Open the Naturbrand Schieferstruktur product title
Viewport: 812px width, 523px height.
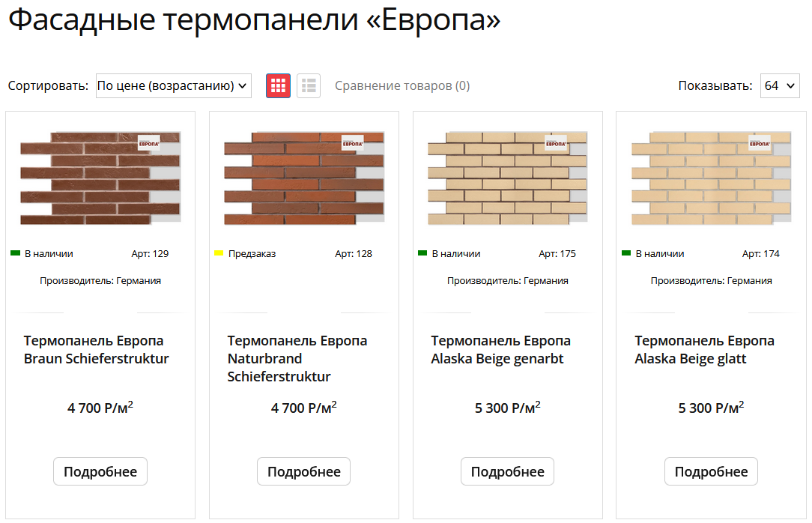[x=297, y=358]
